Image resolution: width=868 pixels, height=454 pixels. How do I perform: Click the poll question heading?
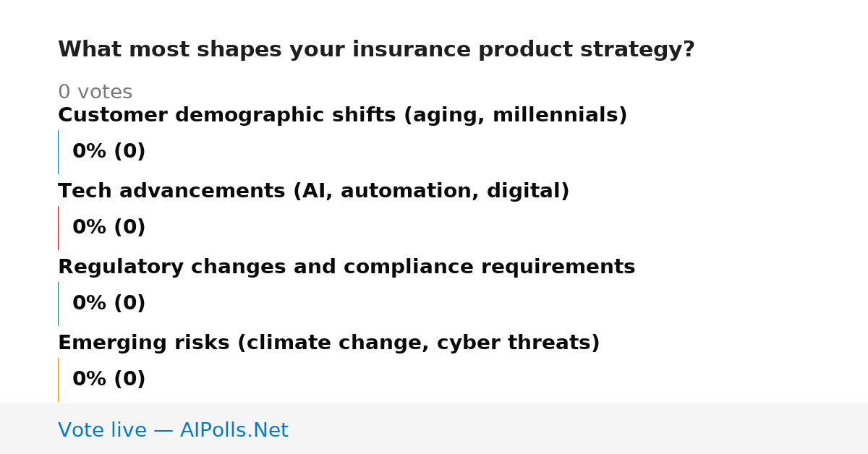tap(376, 50)
